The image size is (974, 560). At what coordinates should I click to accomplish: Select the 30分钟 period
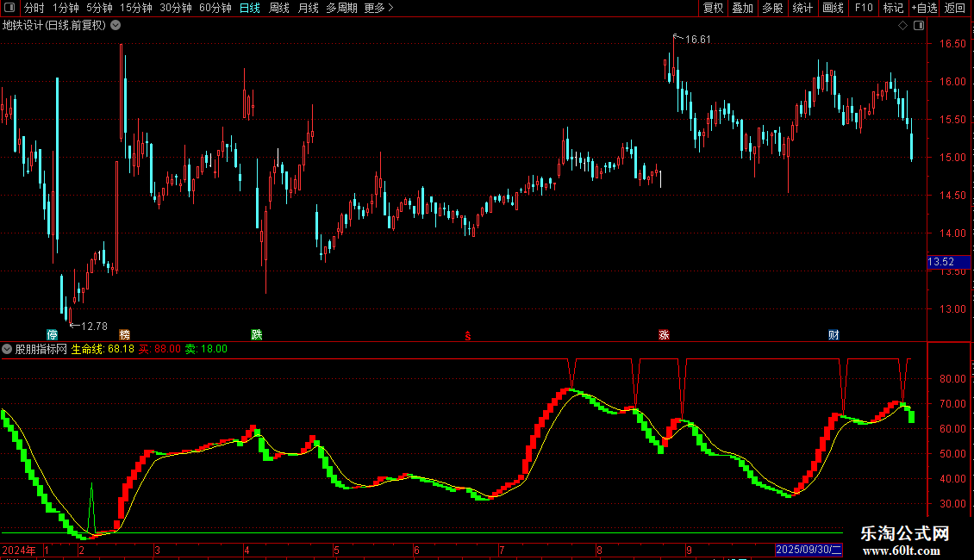[x=176, y=8]
